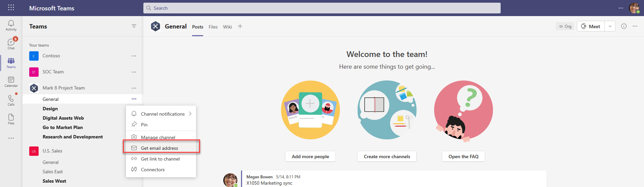Choose Get email address option

(161, 148)
